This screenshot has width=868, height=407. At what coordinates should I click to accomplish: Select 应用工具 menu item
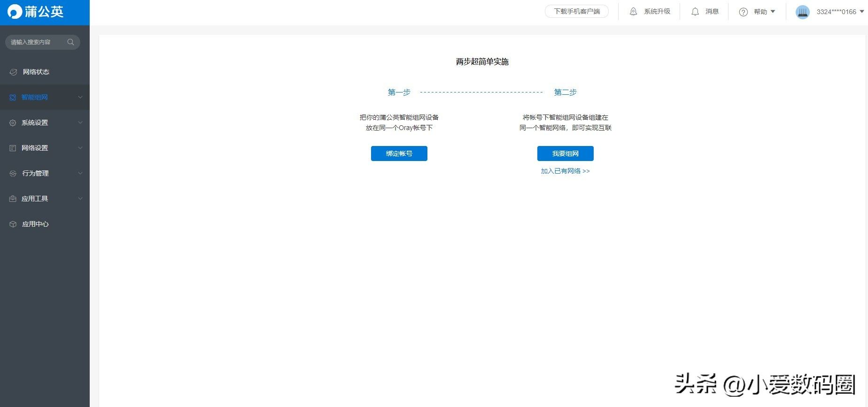coord(45,199)
